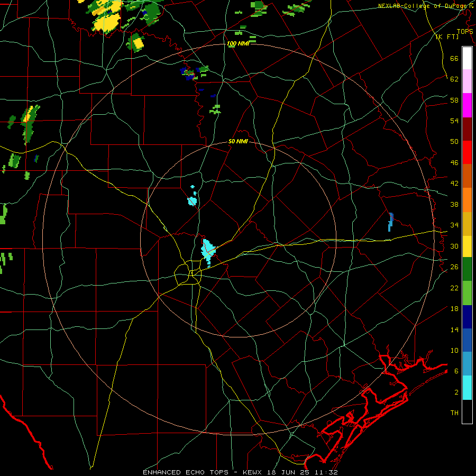Image resolution: width=476 pixels, height=476 pixels.
Task: Click the 'TH' legend label
Action: pyautogui.click(x=454, y=413)
